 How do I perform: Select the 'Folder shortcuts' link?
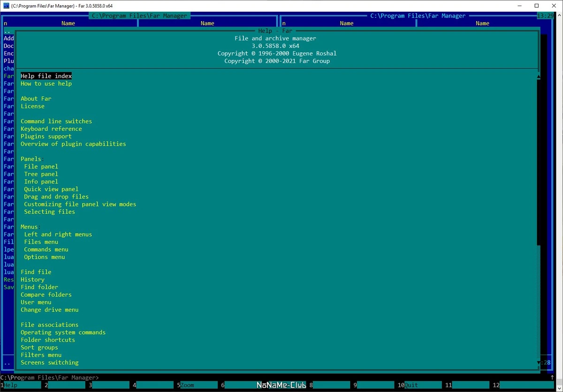48,339
